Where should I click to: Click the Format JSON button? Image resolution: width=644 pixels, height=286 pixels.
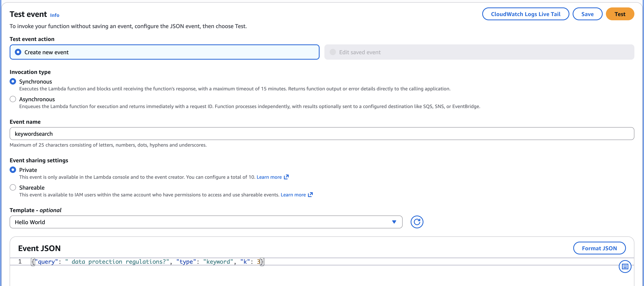pos(599,248)
